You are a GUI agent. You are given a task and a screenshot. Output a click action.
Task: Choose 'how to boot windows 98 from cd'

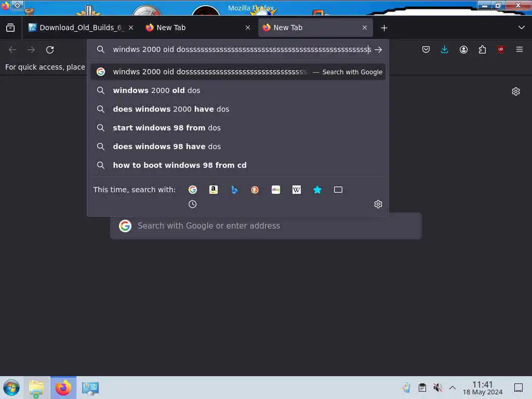tap(238, 165)
